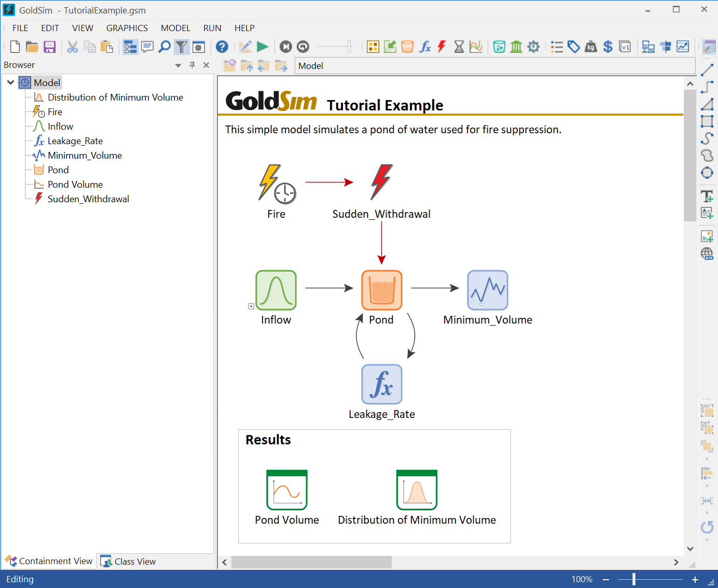Click the Pond Volume result element in Results
Image resolution: width=718 pixels, height=588 pixels.
click(287, 490)
